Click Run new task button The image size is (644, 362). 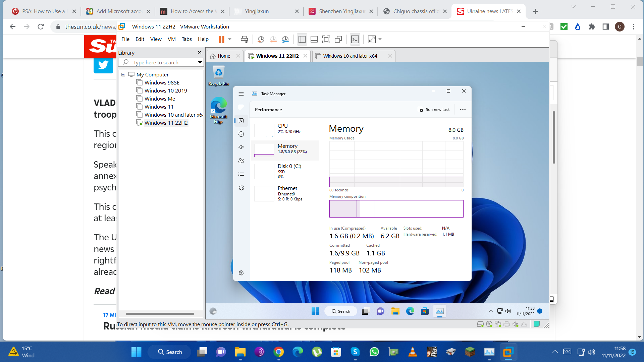[x=434, y=110]
